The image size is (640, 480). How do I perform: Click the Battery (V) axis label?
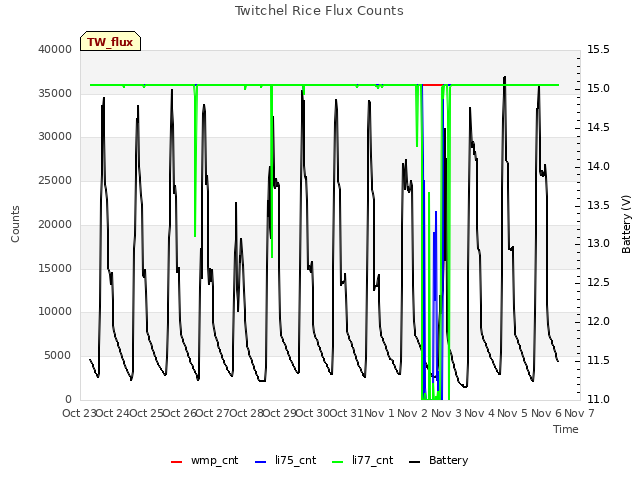coord(626,224)
